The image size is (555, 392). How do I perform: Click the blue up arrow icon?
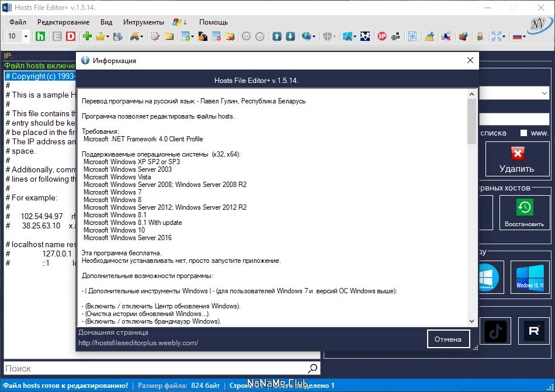coord(277,36)
